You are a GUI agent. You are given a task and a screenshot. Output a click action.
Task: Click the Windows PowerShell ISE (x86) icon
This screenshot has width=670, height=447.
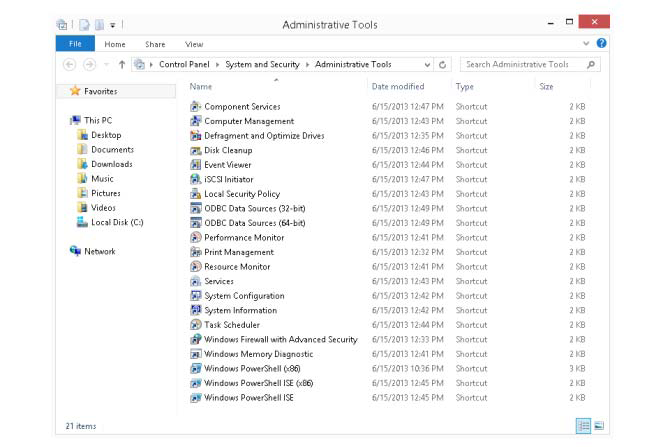[196, 382]
